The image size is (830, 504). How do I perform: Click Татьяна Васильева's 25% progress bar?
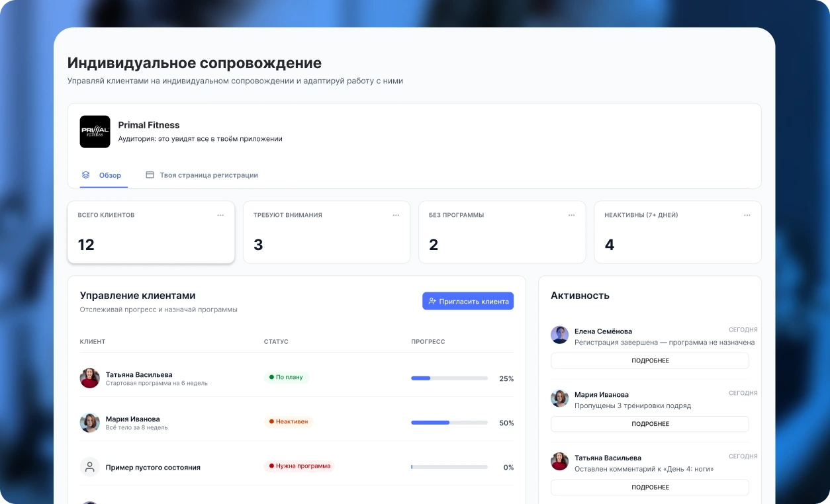[x=449, y=378]
